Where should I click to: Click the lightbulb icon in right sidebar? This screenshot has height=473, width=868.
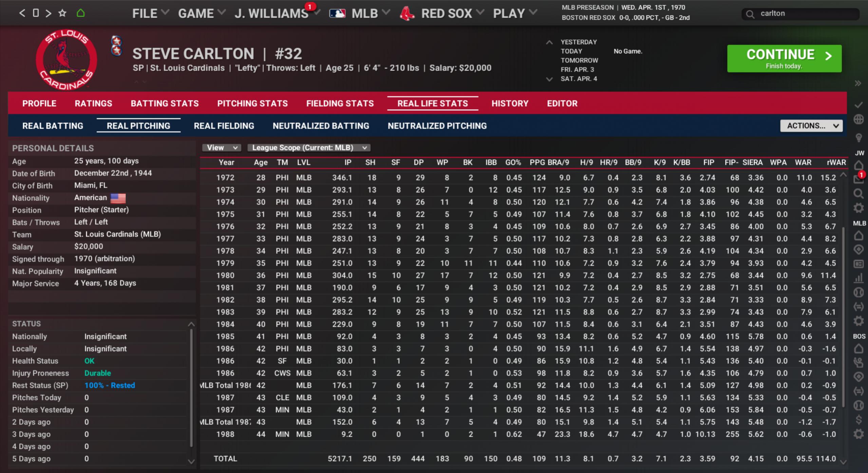(858, 138)
